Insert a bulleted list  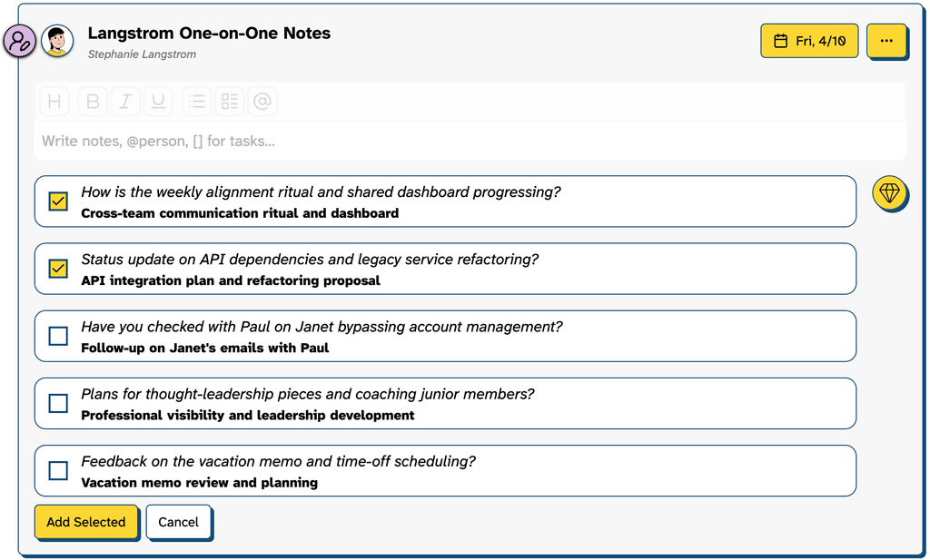click(196, 102)
